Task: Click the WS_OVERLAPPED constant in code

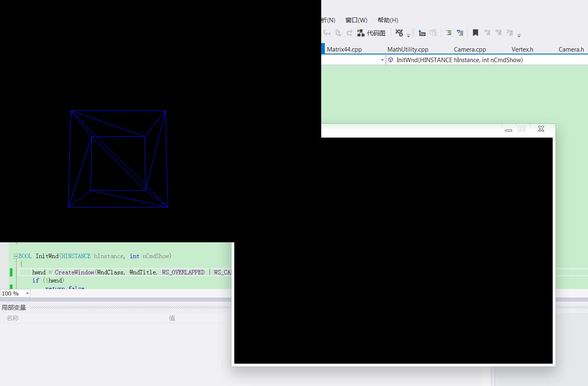Action: point(183,272)
